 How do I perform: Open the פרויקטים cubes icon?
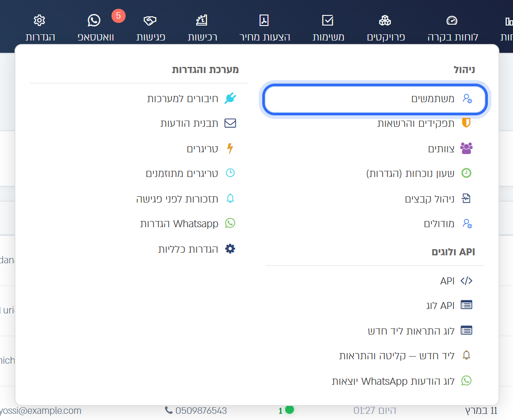coord(385,20)
